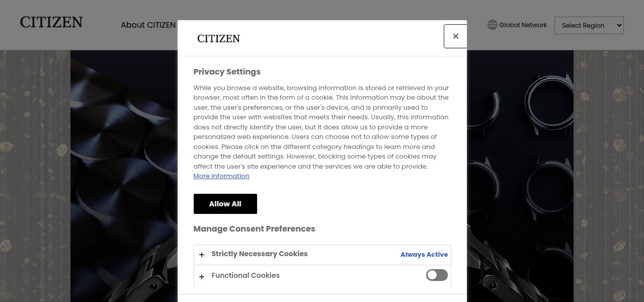Toggle Functional Cookies consent off and on
This screenshot has height=302, width=644.
click(x=437, y=275)
